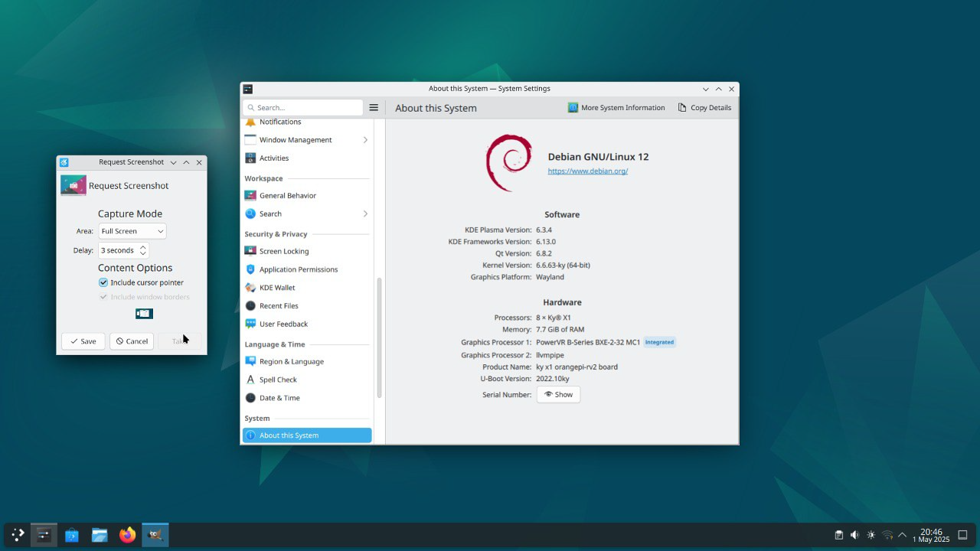Screen dimensions: 980x551
Task: Click Product Name ky x1 orangepi-rv2 board
Action: (577, 367)
